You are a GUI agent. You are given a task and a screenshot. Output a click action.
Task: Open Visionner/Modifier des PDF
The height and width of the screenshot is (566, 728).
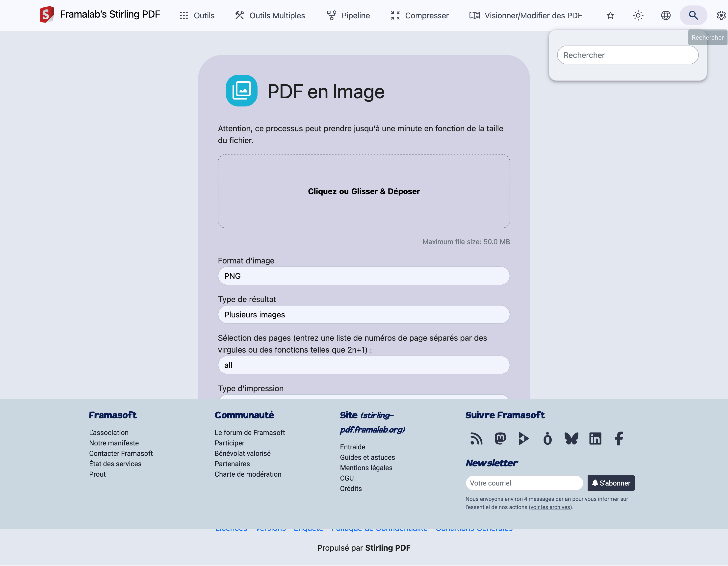pos(526,15)
